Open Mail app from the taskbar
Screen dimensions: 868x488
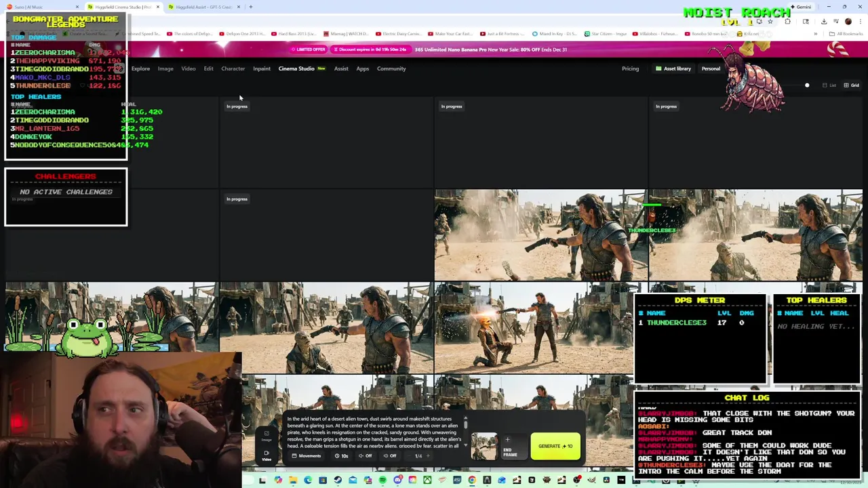(x=353, y=480)
